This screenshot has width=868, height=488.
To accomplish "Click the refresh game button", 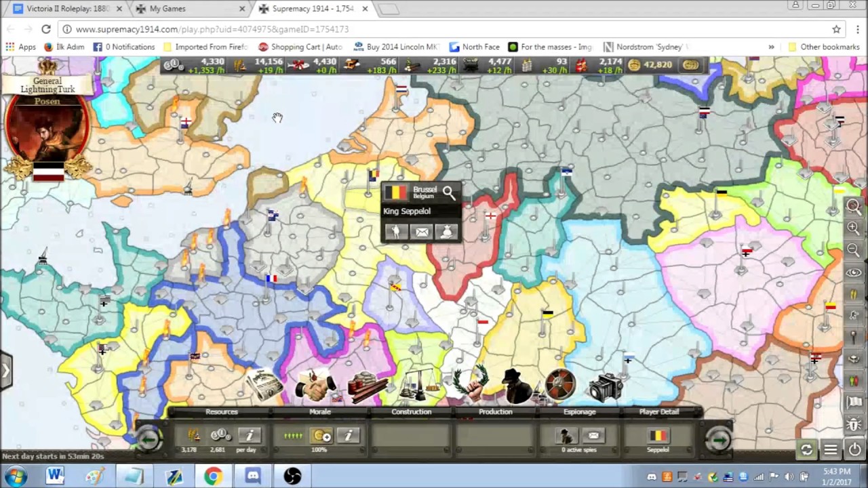I will point(806,449).
